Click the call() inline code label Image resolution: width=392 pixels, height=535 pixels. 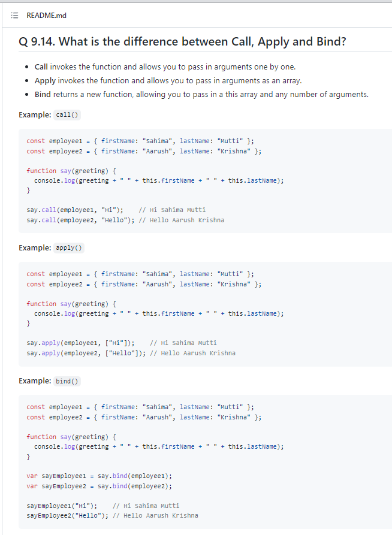[x=67, y=114]
